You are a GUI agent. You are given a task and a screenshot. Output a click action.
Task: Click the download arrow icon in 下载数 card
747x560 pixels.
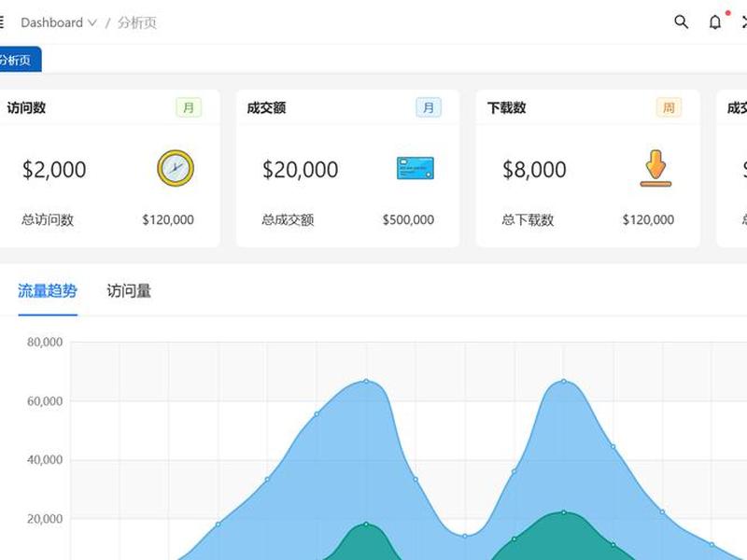pos(655,168)
